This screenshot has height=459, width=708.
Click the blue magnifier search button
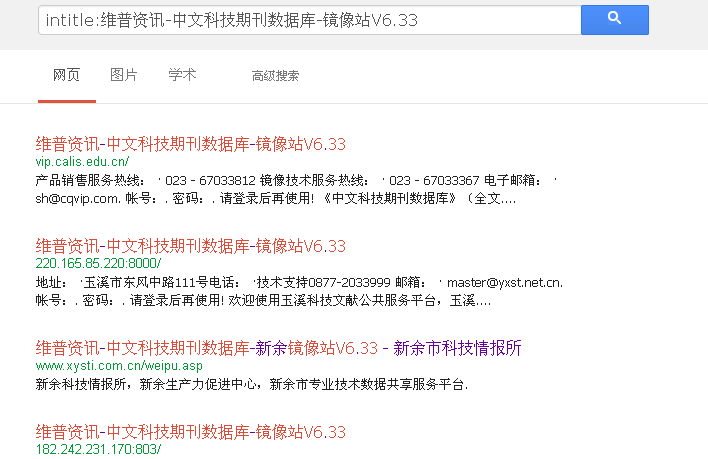615,20
